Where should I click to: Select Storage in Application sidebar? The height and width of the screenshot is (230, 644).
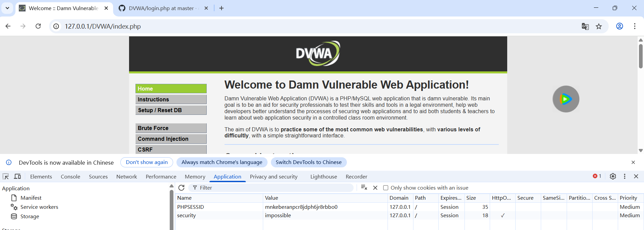[30, 216]
